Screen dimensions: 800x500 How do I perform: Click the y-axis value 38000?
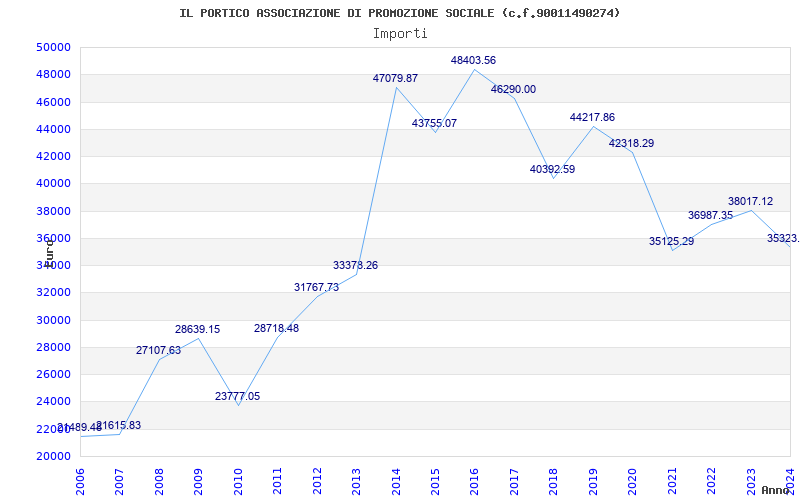coord(53,211)
